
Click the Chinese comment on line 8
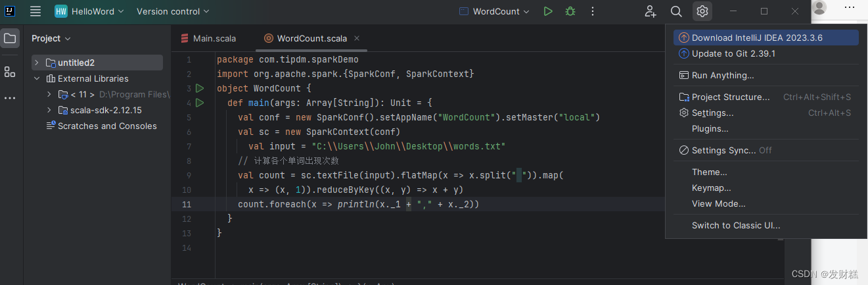pyautogui.click(x=288, y=161)
